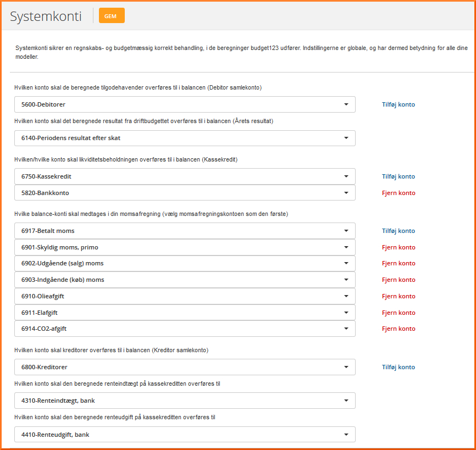476x450 pixels.
Task: Remove the 5820-Bankkonto account via Fjern konto
Action: coord(398,193)
